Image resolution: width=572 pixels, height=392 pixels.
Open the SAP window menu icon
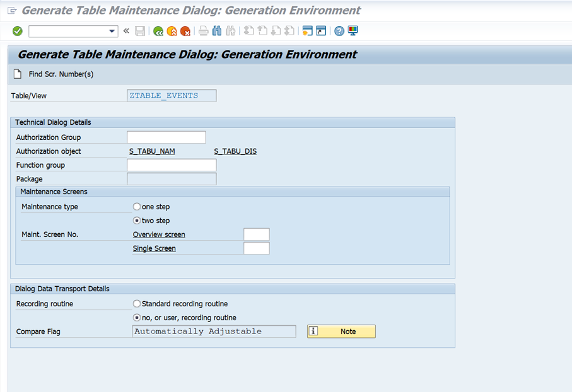pos(12,11)
